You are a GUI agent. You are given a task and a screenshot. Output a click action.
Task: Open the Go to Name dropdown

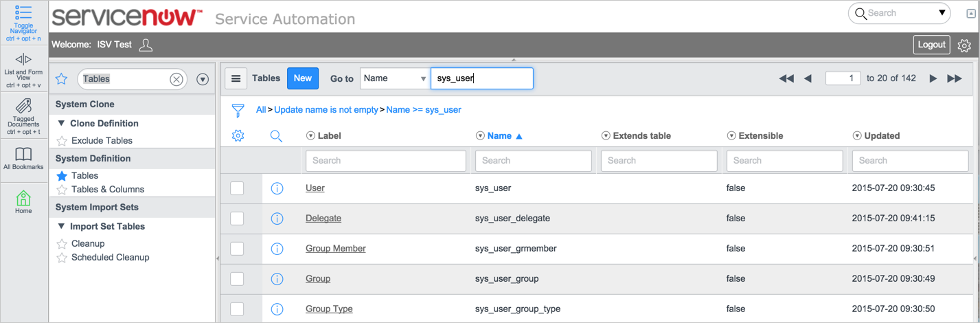(394, 78)
